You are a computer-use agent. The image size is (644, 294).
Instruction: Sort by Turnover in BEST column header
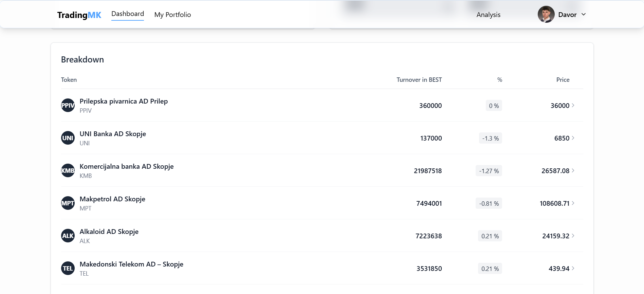point(419,80)
